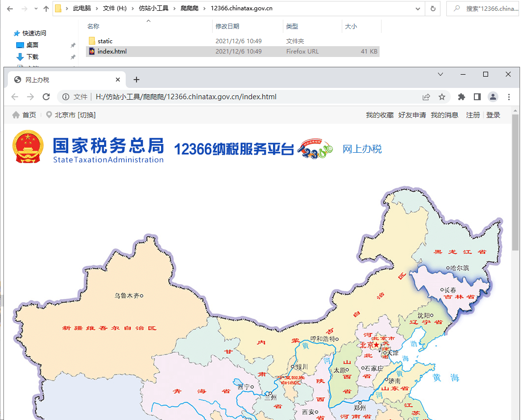Viewport: 521px width, 420px height.
Task: Open 我的收藏 link
Action: tap(380, 115)
